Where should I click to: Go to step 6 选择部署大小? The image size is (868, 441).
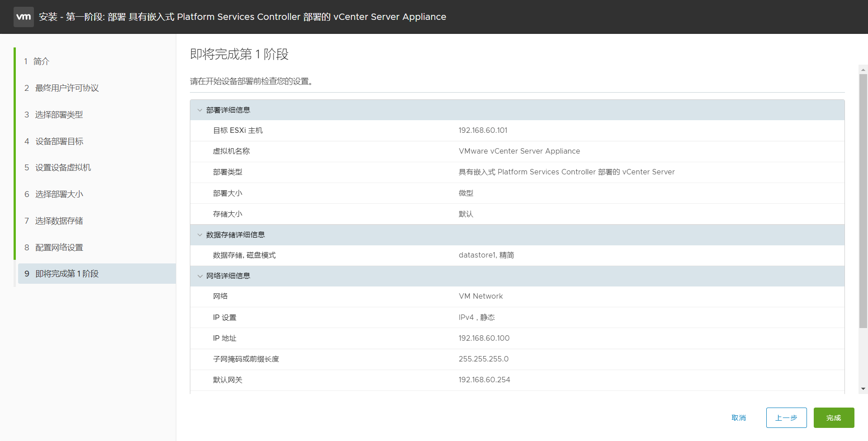(x=53, y=194)
